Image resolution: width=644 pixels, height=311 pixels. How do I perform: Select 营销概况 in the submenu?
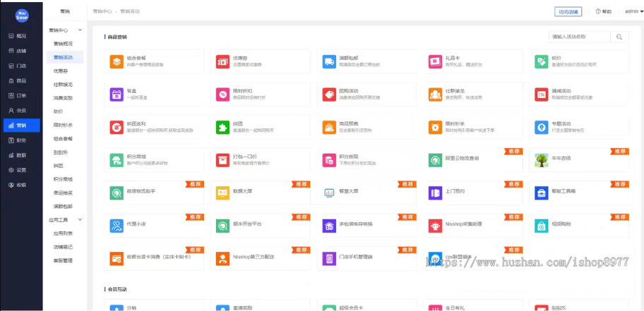pos(64,44)
